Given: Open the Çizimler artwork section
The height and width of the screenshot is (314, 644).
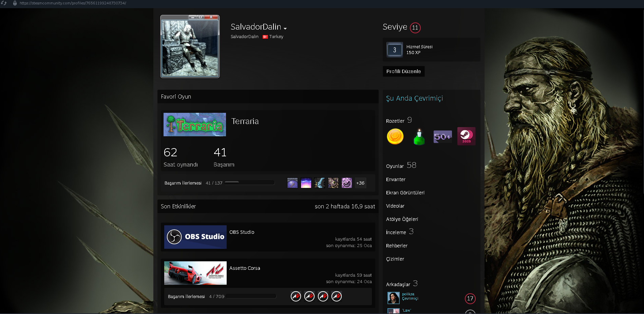Looking at the screenshot, I should pyautogui.click(x=395, y=259).
